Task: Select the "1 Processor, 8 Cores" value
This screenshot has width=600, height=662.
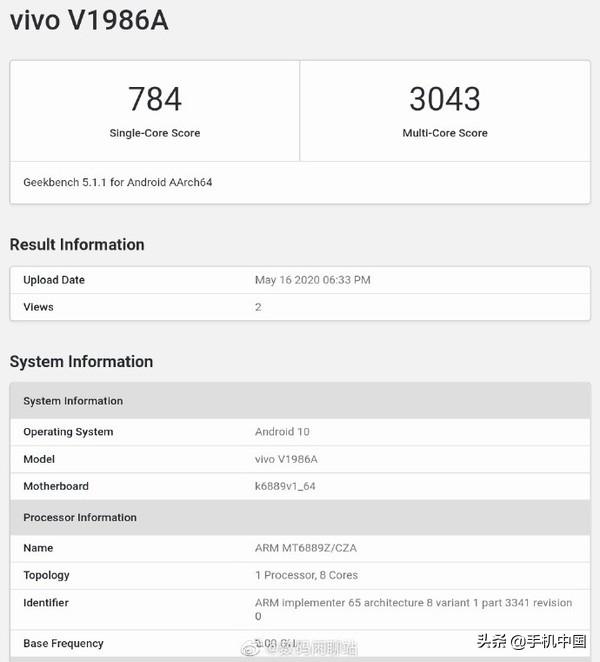Action: 307,575
